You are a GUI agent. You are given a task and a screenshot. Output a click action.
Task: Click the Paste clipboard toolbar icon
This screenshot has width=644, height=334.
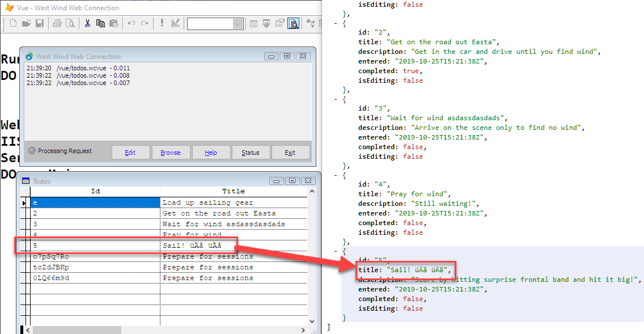click(x=114, y=23)
